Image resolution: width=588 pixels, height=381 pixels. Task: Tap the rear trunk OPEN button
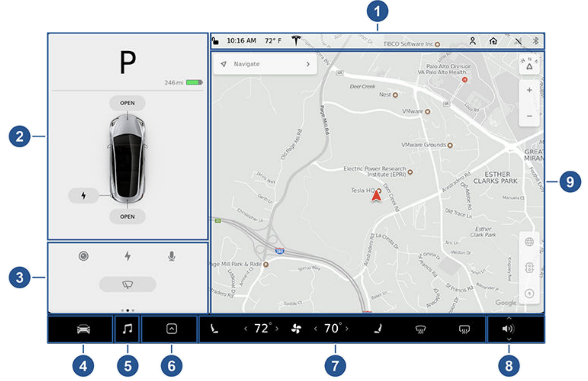(127, 217)
